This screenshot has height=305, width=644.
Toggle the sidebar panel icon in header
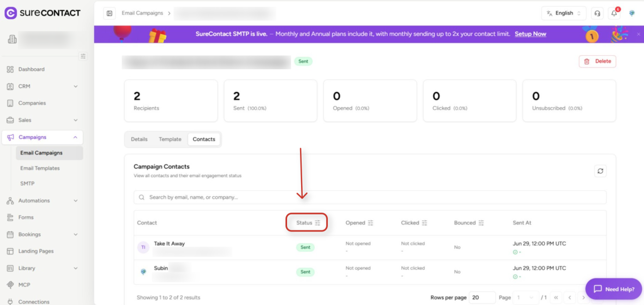click(109, 13)
